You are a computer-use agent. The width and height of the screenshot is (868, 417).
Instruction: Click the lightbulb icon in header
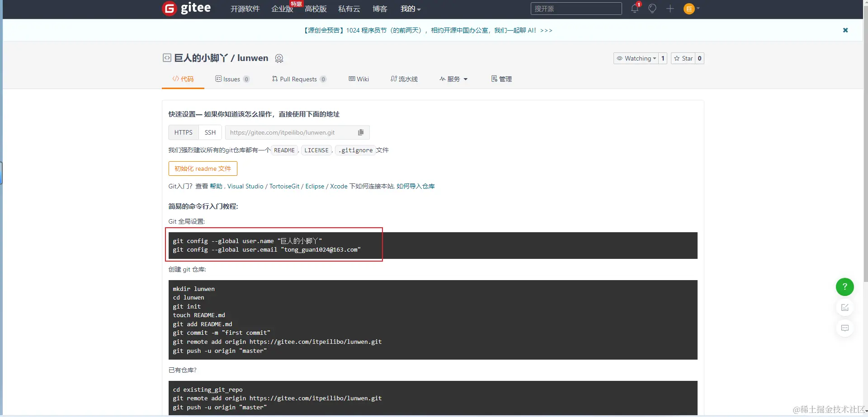coord(652,9)
